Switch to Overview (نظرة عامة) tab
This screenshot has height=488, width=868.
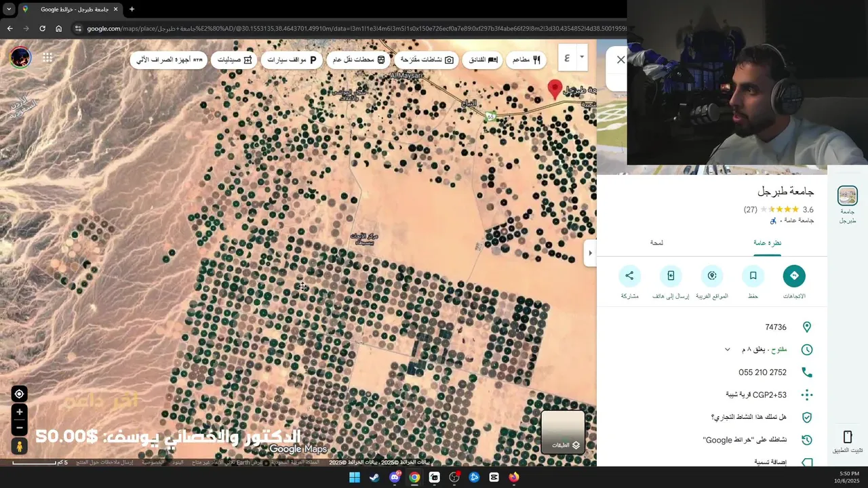coord(767,243)
